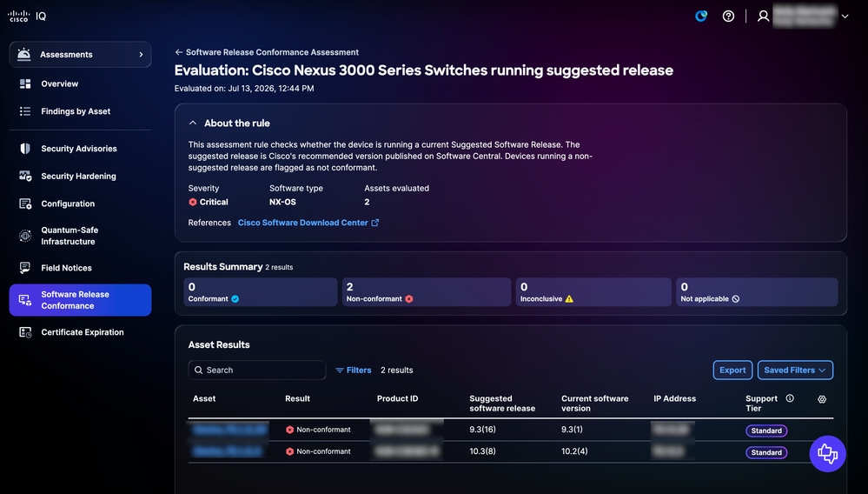Open the Overview page
This screenshot has width=868, height=494.
tap(59, 83)
